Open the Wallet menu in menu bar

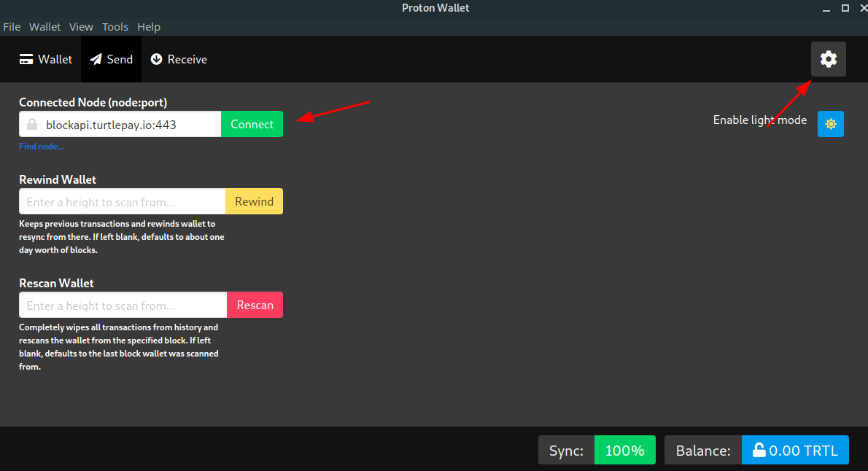[44, 26]
